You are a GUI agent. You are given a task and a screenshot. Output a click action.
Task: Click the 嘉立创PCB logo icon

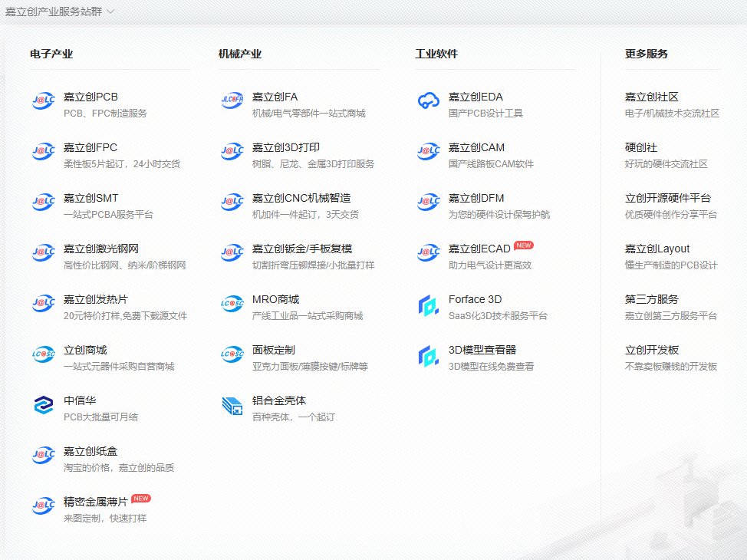point(44,100)
